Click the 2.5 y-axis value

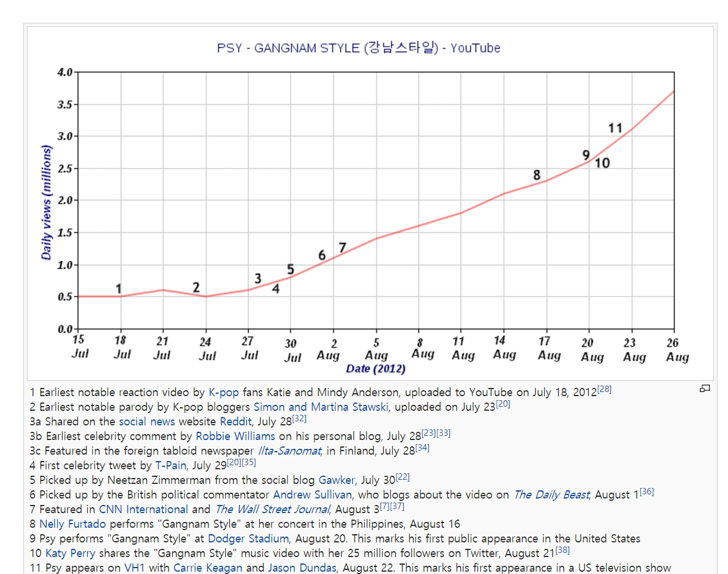64,169
